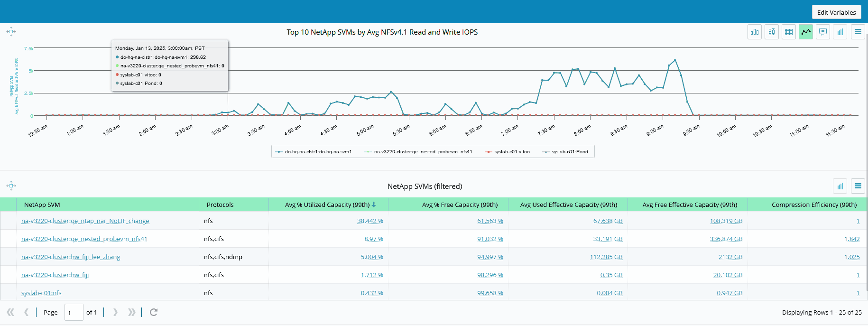
Task: Click 94.997 % free capacity value
Action: point(490,257)
